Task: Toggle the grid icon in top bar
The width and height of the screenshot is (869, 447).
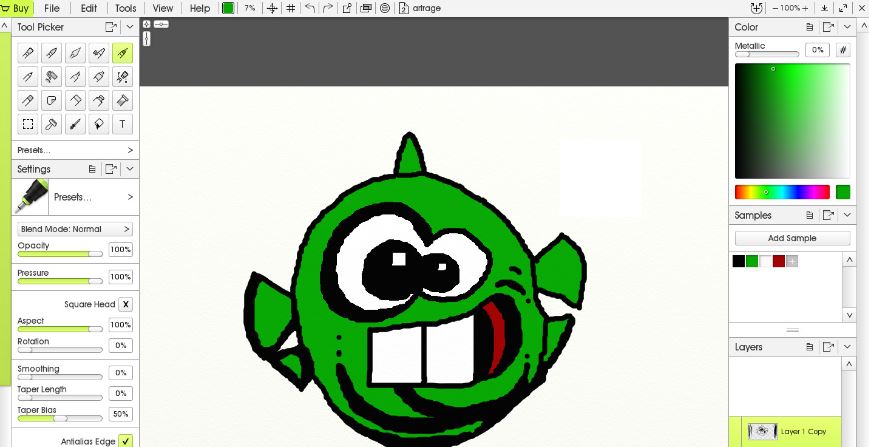Action: tap(290, 8)
